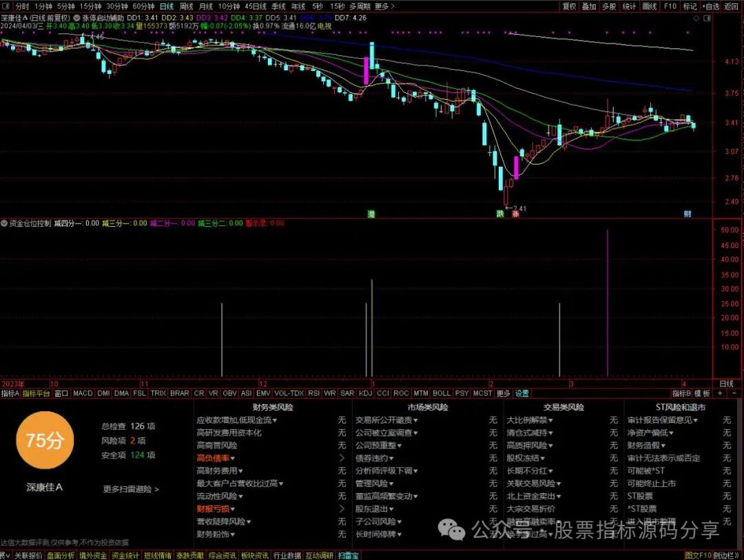
Task: Switch to 1分钟 period
Action: (x=43, y=6)
